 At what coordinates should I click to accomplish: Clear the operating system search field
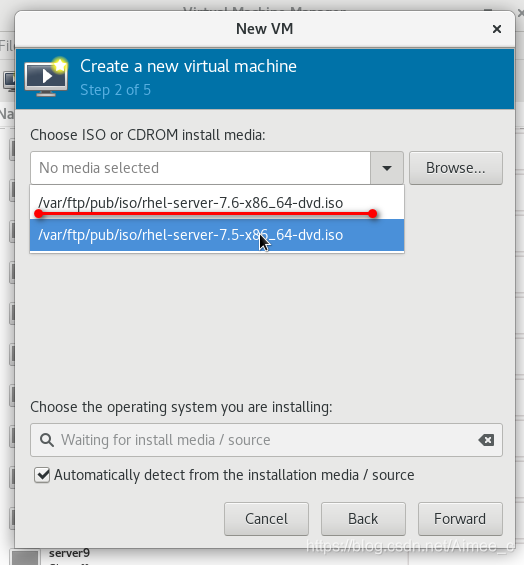pyautogui.click(x=486, y=440)
